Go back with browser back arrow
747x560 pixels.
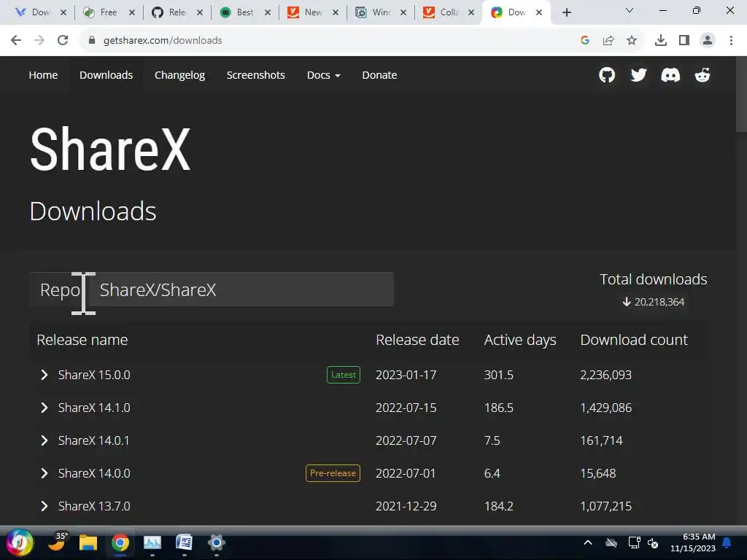coord(16,40)
